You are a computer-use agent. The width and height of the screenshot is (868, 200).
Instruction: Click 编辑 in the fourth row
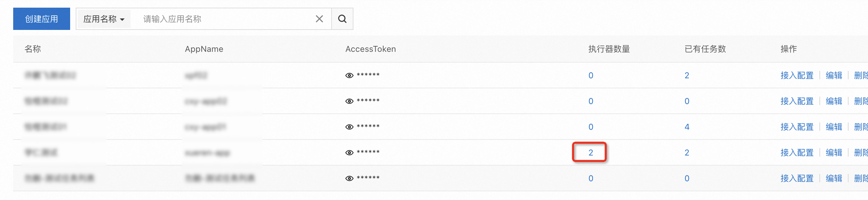coord(834,153)
